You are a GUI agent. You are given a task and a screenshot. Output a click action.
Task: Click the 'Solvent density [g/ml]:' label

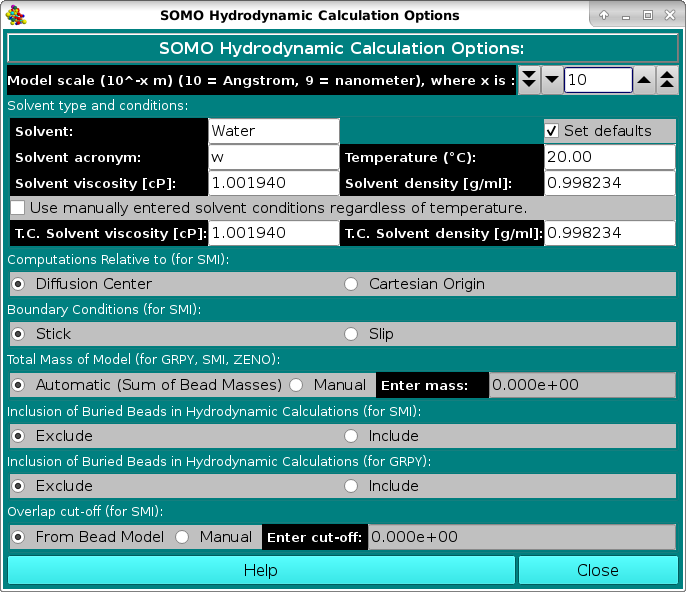428,183
